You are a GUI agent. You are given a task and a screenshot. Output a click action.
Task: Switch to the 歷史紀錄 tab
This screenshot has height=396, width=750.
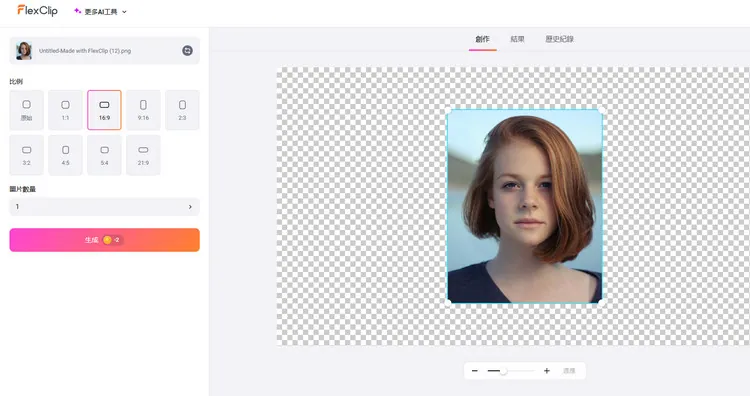[x=559, y=39]
